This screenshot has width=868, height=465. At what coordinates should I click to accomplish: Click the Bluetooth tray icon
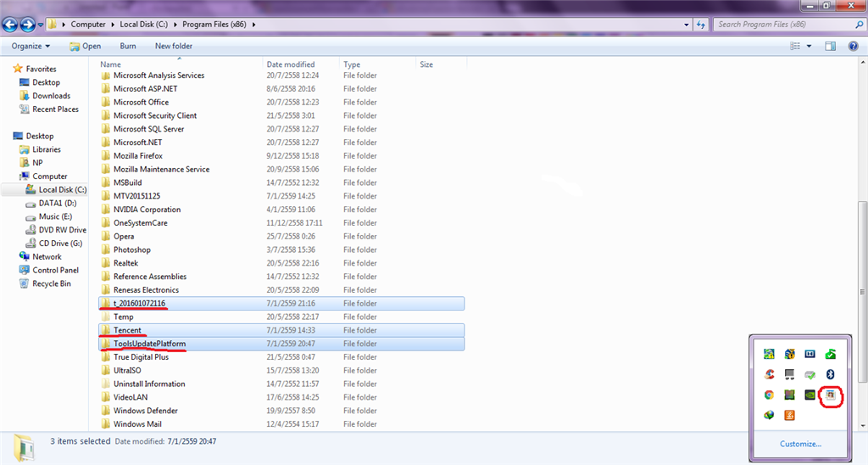point(831,375)
